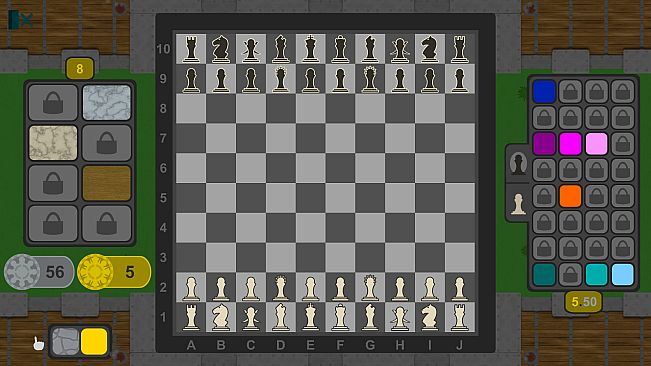Click empty square E5 on the board

[x=311, y=198]
